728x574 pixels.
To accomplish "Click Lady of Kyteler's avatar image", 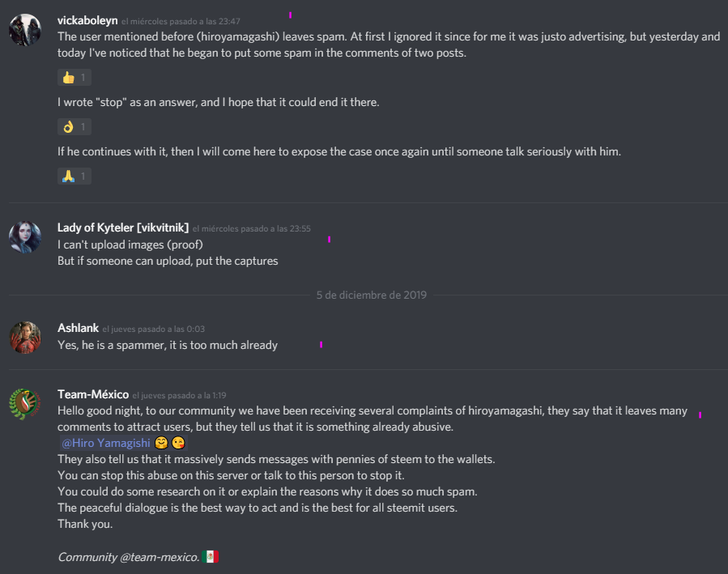I will click(25, 237).
